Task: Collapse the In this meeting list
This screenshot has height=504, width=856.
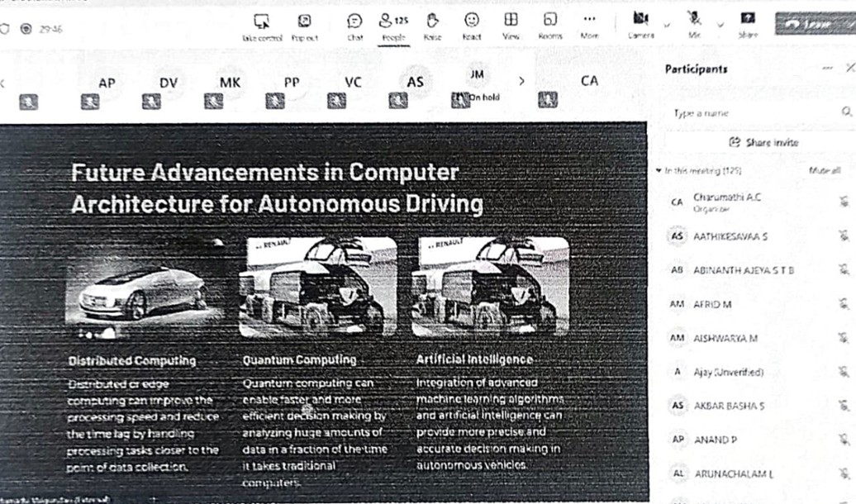Action: click(x=658, y=170)
